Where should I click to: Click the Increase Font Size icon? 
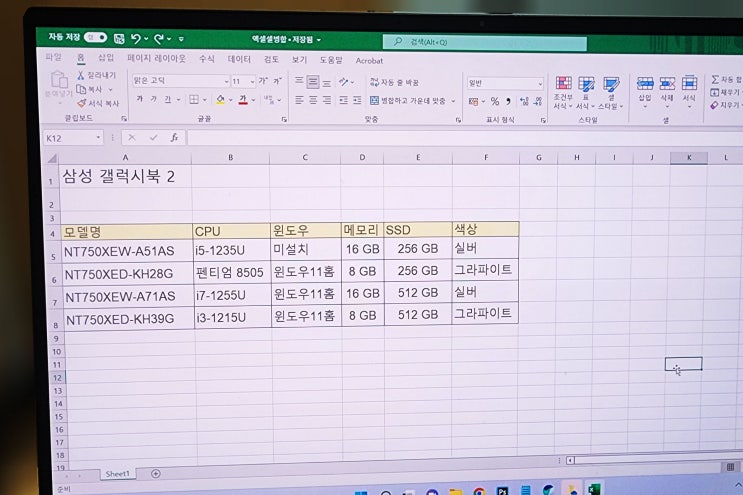[x=263, y=81]
